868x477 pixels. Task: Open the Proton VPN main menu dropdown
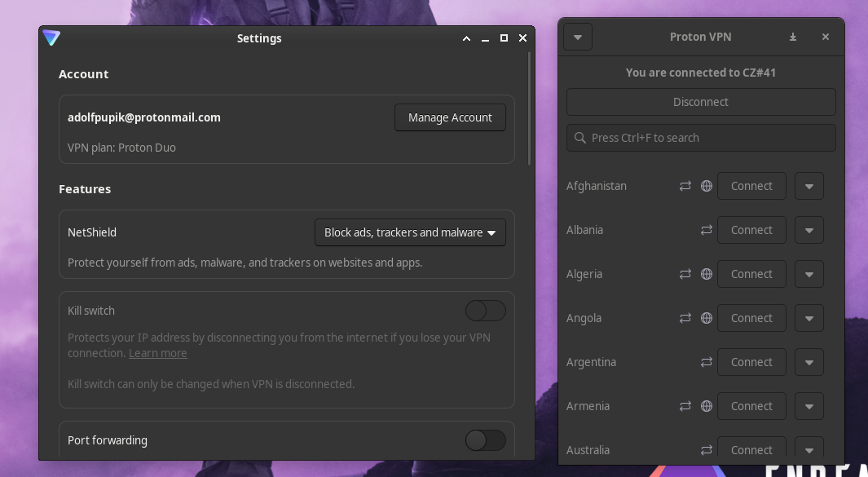tap(578, 37)
